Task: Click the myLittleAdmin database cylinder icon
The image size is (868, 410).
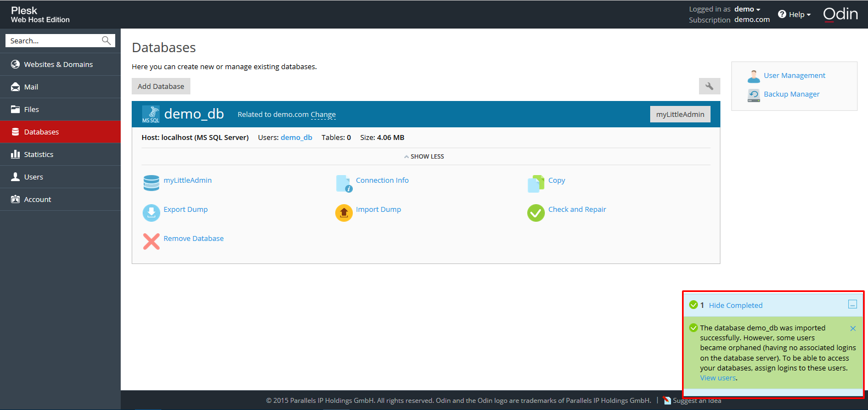Action: (x=151, y=183)
